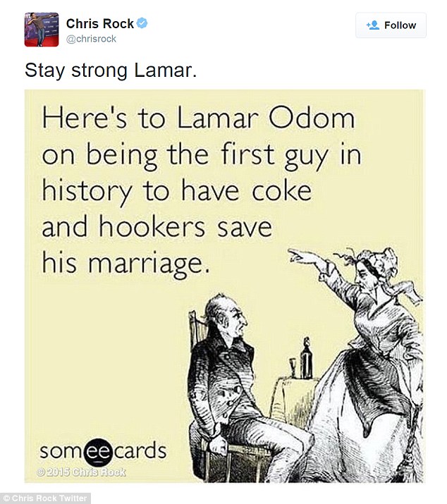Click the blue verified badge
447x504 pixels.
[142, 24]
